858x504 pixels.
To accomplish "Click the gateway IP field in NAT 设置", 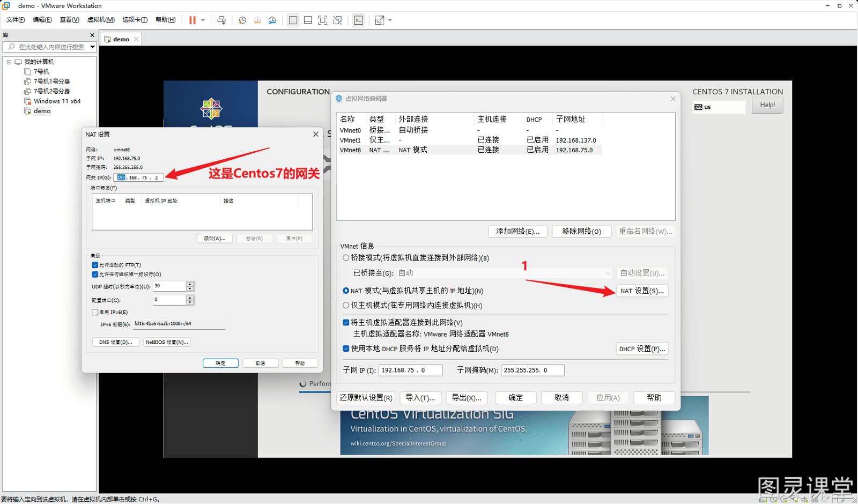I will 138,177.
